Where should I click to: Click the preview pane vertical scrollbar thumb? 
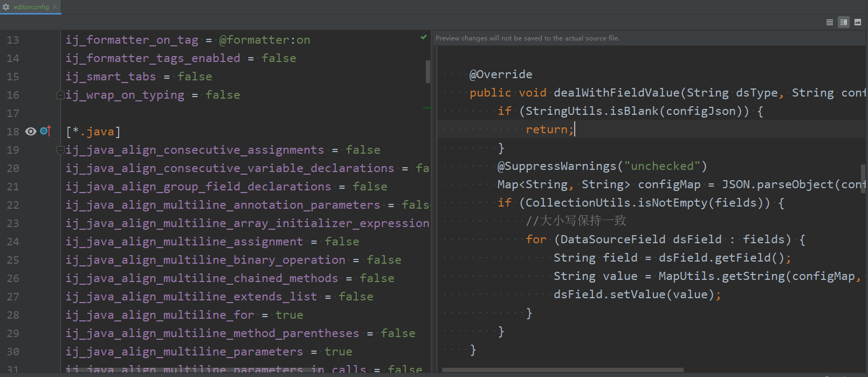pos(863,178)
